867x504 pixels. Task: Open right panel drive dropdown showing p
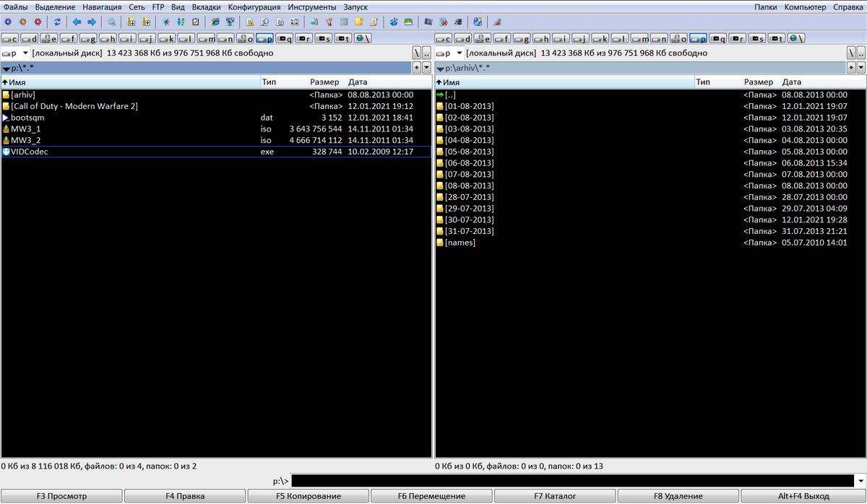(x=449, y=53)
